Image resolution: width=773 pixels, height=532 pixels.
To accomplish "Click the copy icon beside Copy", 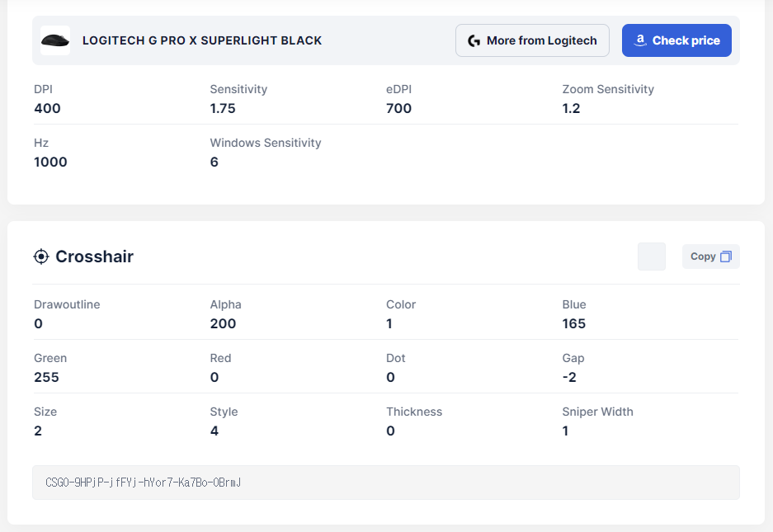I will tap(726, 257).
